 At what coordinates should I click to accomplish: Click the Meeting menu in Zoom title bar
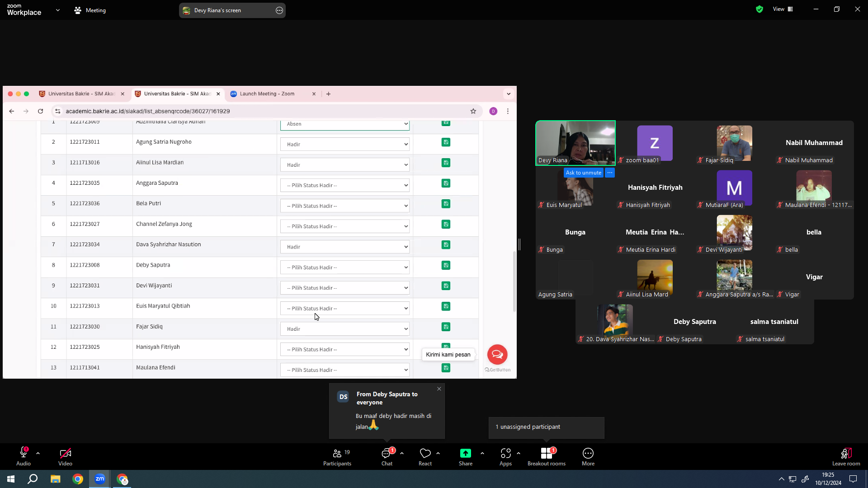pos(90,10)
